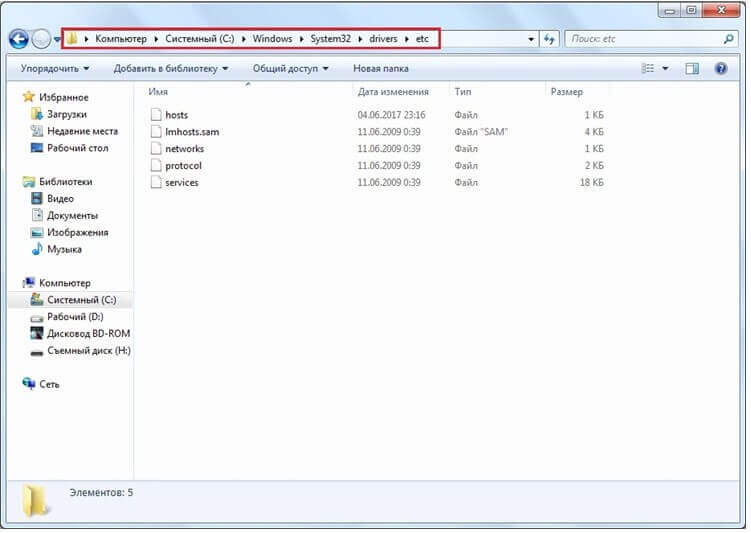Open the Общий доступ dropdown

(x=290, y=69)
